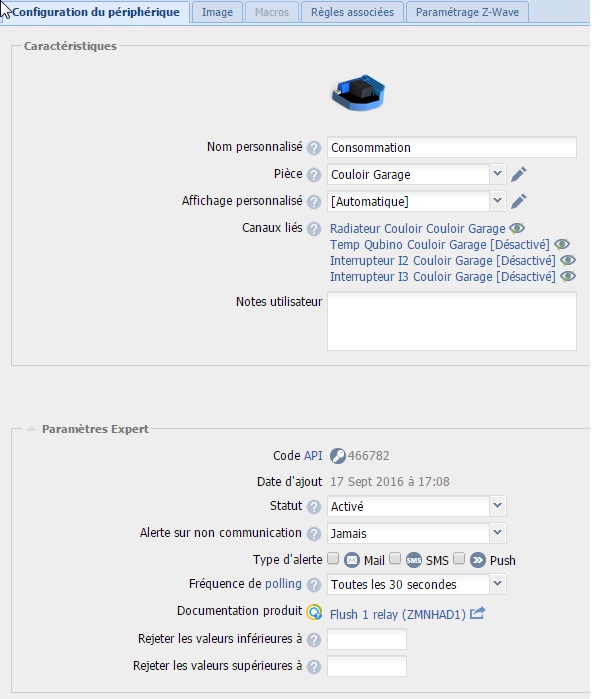The height and width of the screenshot is (699, 603).
Task: Open Radiateur Couloir Couloir Garage link
Action: (418, 229)
